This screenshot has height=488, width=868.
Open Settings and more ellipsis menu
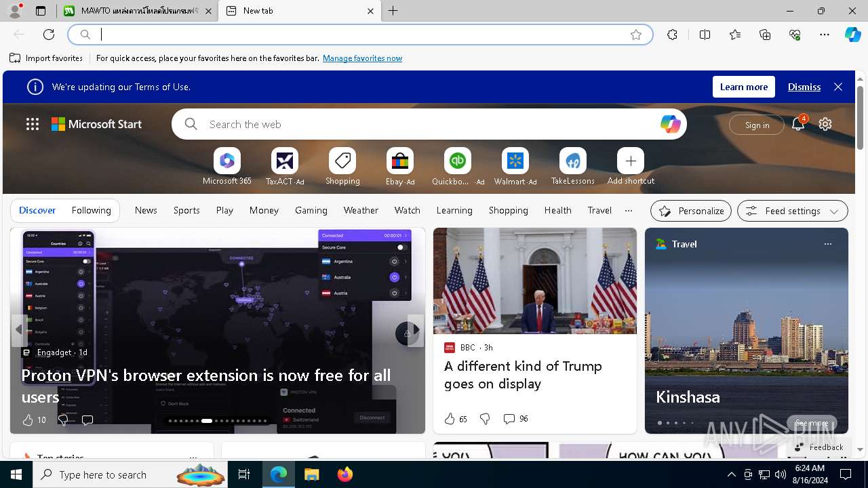pyautogui.click(x=825, y=35)
